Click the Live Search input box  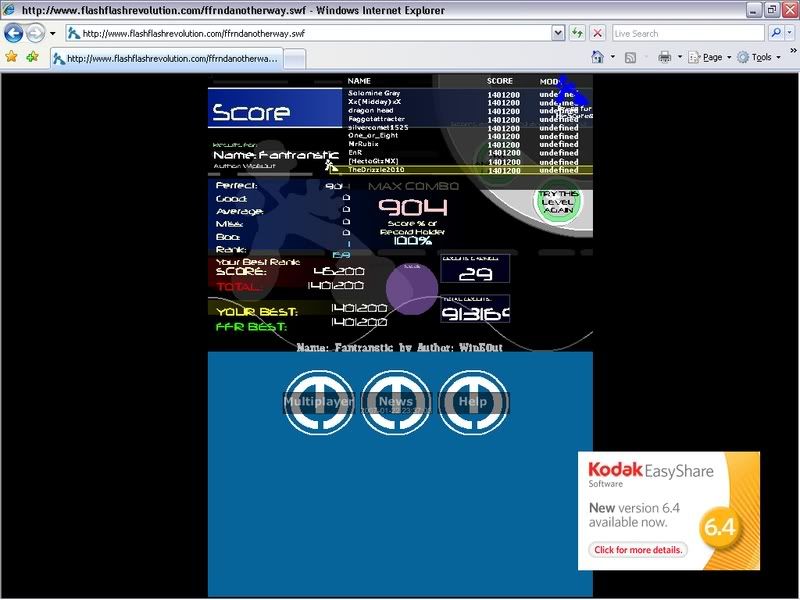click(688, 33)
